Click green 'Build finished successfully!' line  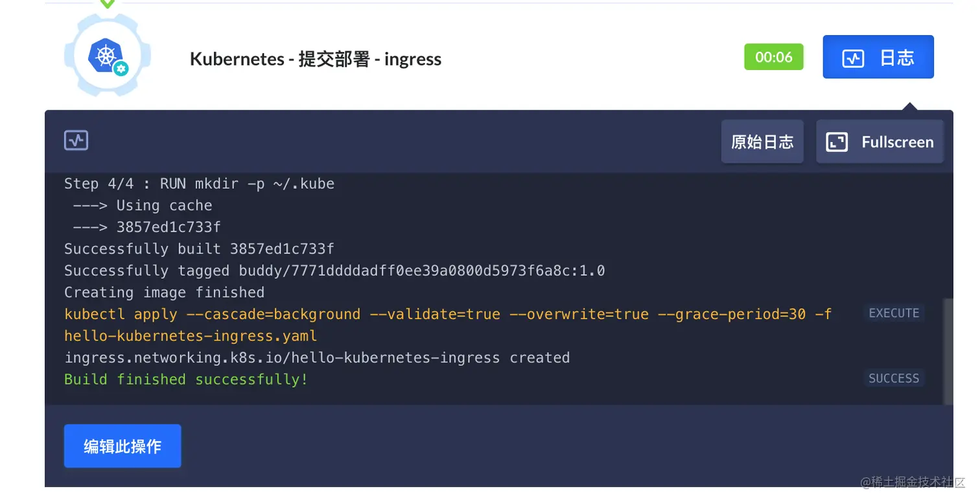click(x=186, y=379)
